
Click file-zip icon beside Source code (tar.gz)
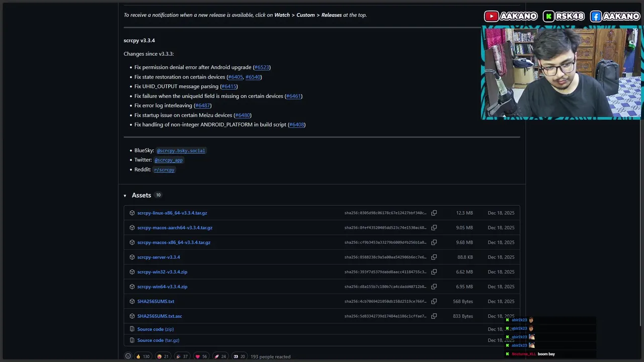[132, 340]
